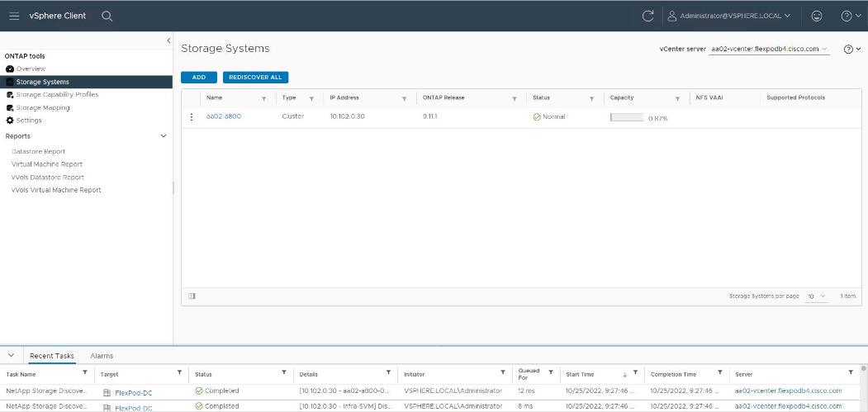Click the refresh icon in top bar

(x=647, y=16)
